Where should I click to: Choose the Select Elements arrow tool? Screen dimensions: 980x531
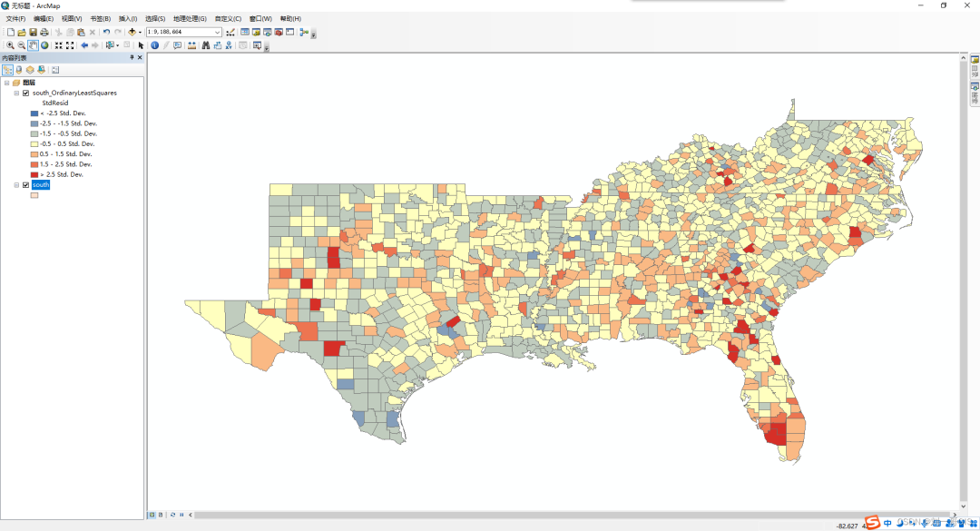coord(142,45)
